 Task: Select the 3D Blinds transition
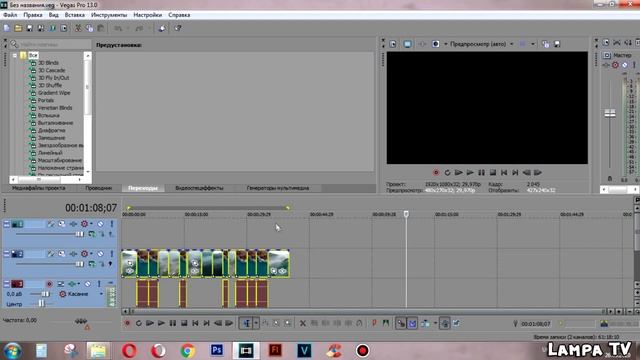pyautogui.click(x=48, y=62)
